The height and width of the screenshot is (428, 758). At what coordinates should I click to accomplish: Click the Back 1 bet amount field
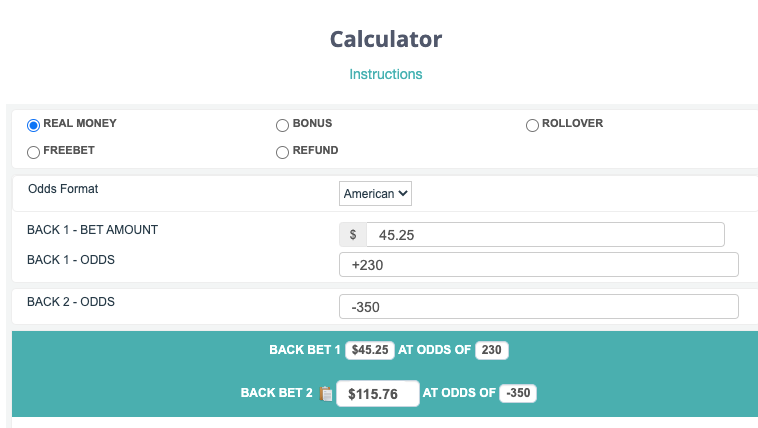point(544,235)
